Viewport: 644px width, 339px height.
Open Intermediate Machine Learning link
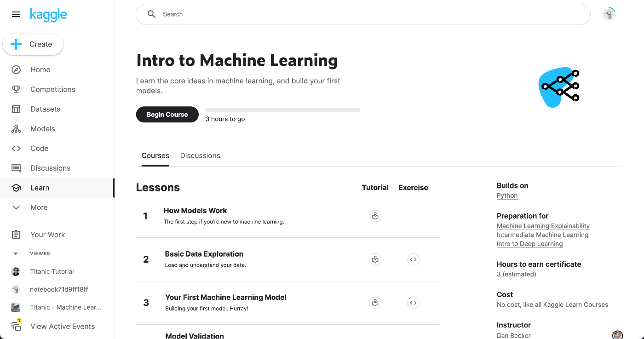[x=542, y=235]
